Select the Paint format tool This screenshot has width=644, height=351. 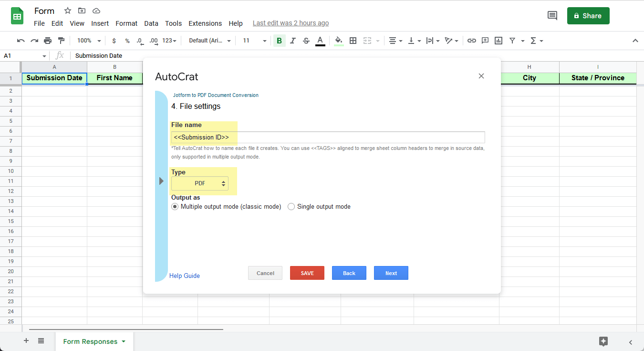pos(61,41)
